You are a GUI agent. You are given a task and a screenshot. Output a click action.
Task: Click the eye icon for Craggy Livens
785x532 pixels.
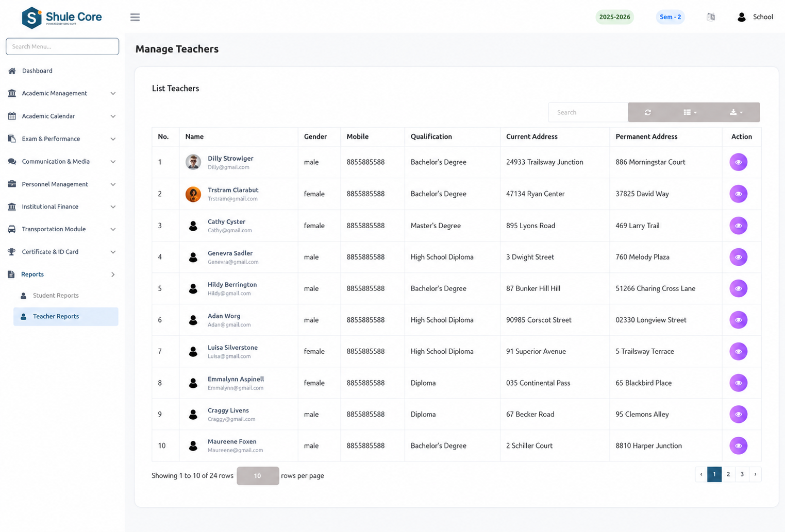point(738,414)
